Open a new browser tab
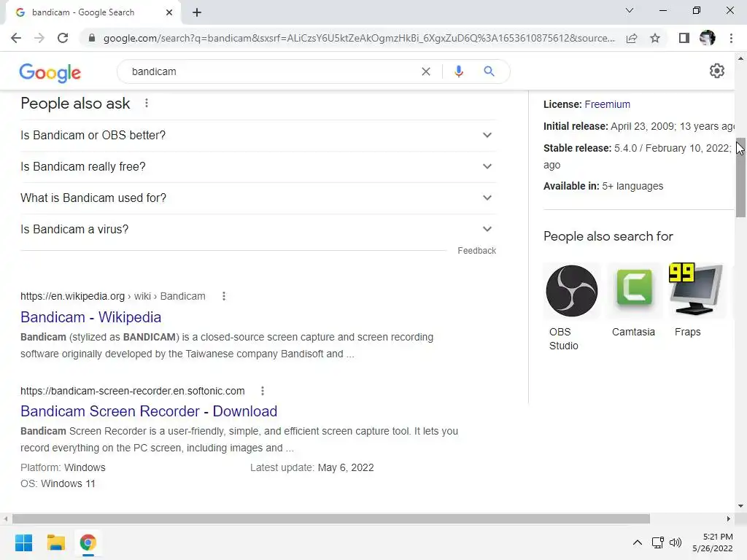The height and width of the screenshot is (560, 747). point(197,12)
